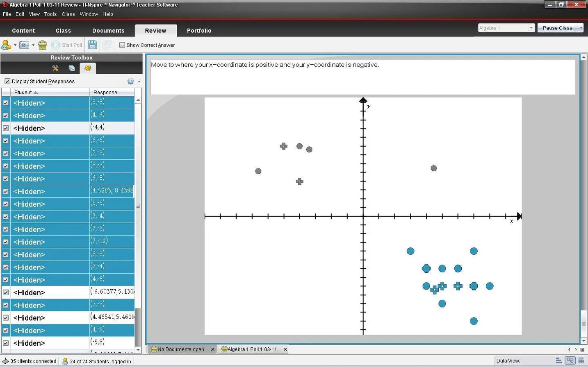Sort by the Student column header
588x367 pixels.
[23, 93]
